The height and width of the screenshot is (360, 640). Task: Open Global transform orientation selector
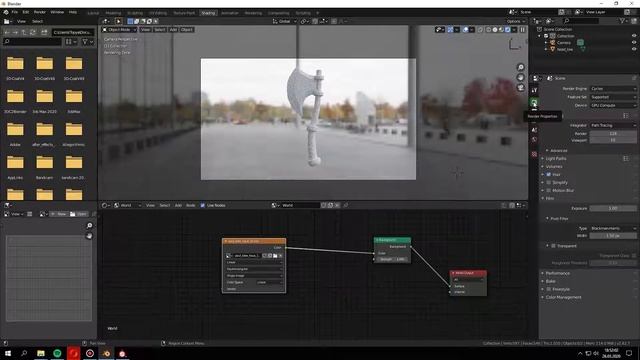click(x=284, y=21)
